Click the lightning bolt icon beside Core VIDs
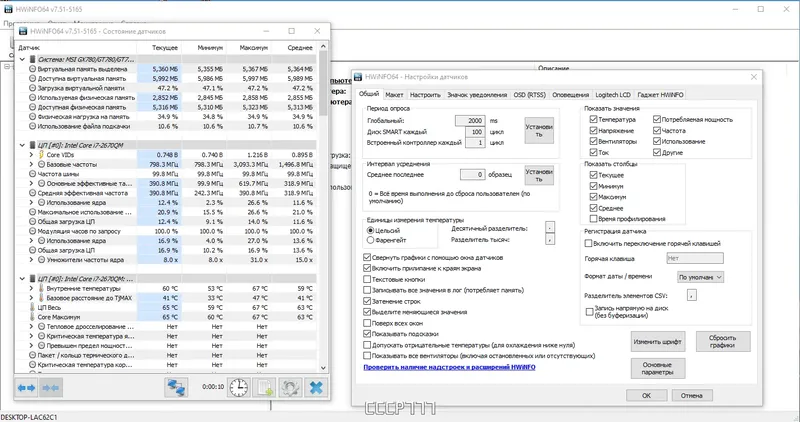This screenshot has height=422, width=800. point(41,155)
